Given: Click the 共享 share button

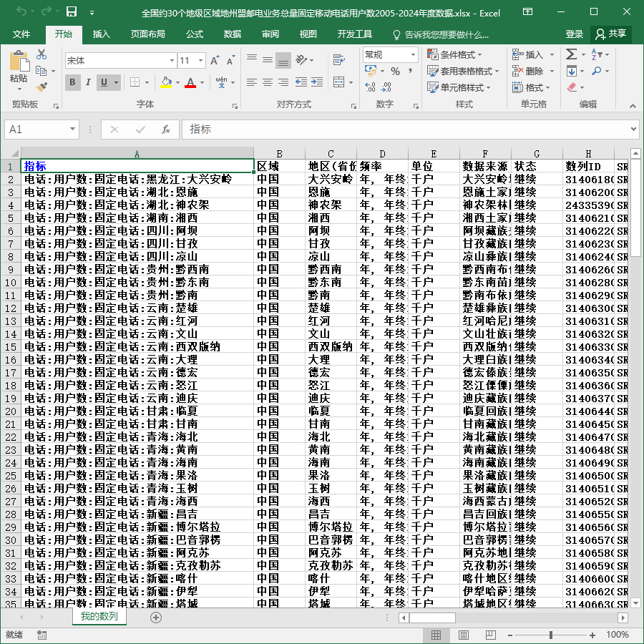Looking at the screenshot, I should pos(611,34).
